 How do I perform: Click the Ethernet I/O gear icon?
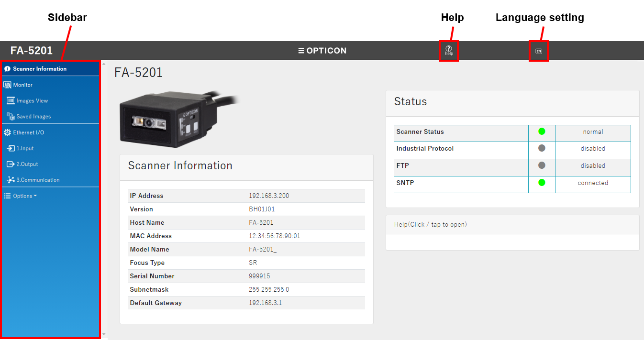(7, 132)
